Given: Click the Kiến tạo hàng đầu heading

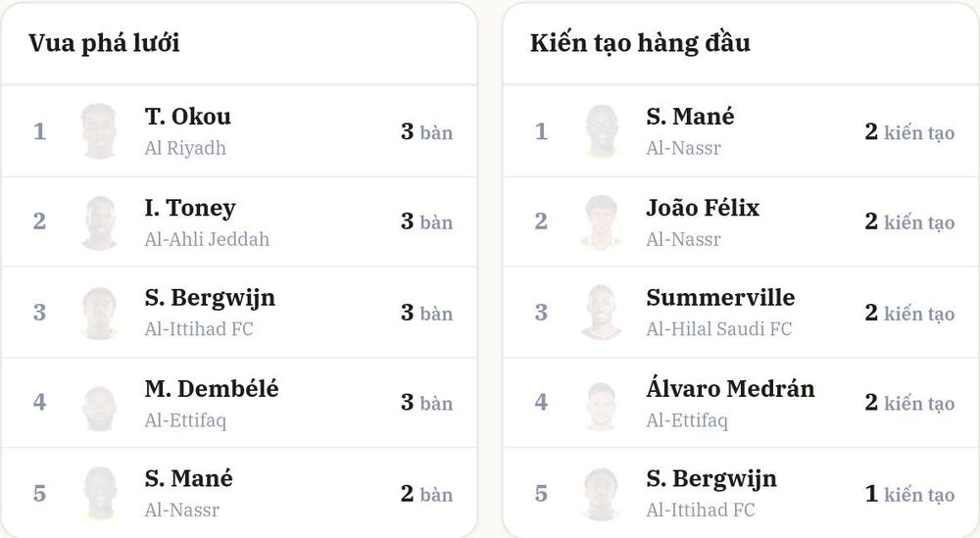Looking at the screenshot, I should coord(640,43).
